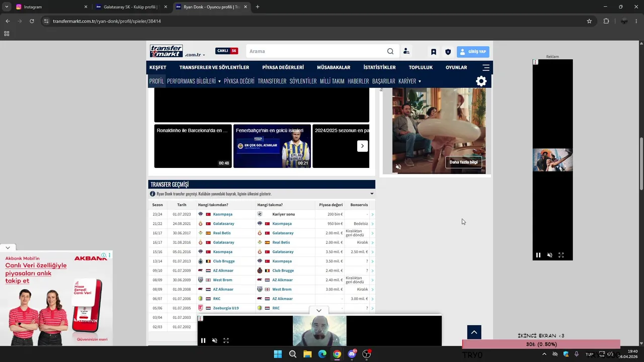The width and height of the screenshot is (644, 362).
Task: Unmute the sofa video advertisement
Action: [x=398, y=167]
